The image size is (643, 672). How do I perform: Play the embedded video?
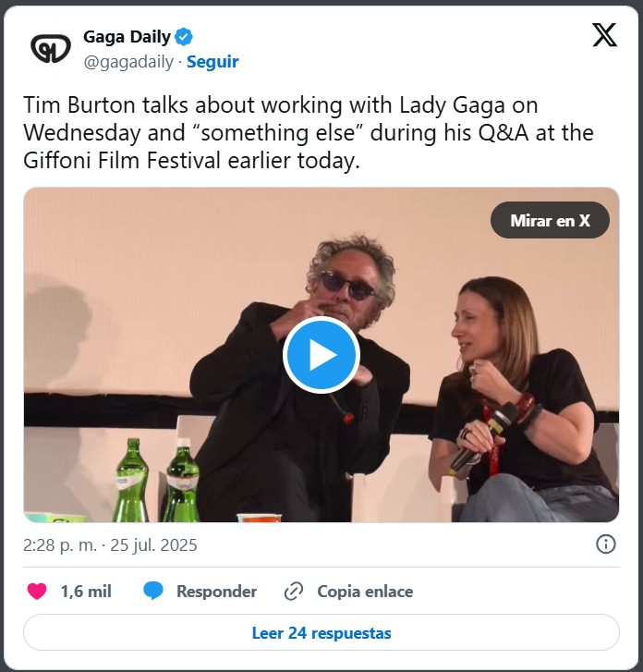pyautogui.click(x=321, y=354)
